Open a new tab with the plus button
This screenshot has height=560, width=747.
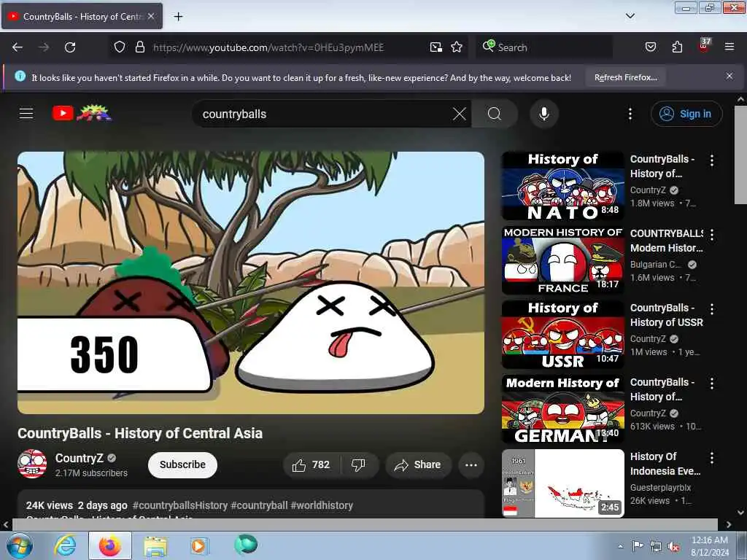click(x=178, y=17)
